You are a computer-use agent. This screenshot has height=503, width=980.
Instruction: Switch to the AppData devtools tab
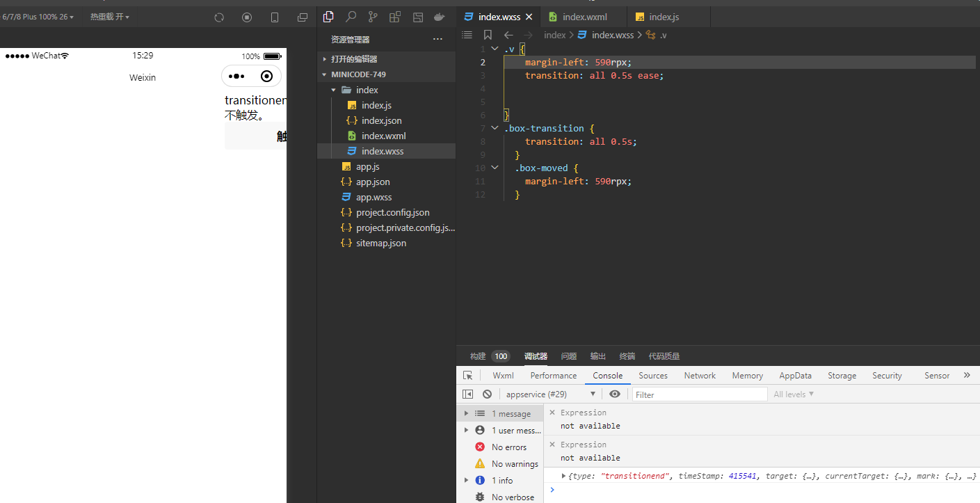click(x=795, y=375)
